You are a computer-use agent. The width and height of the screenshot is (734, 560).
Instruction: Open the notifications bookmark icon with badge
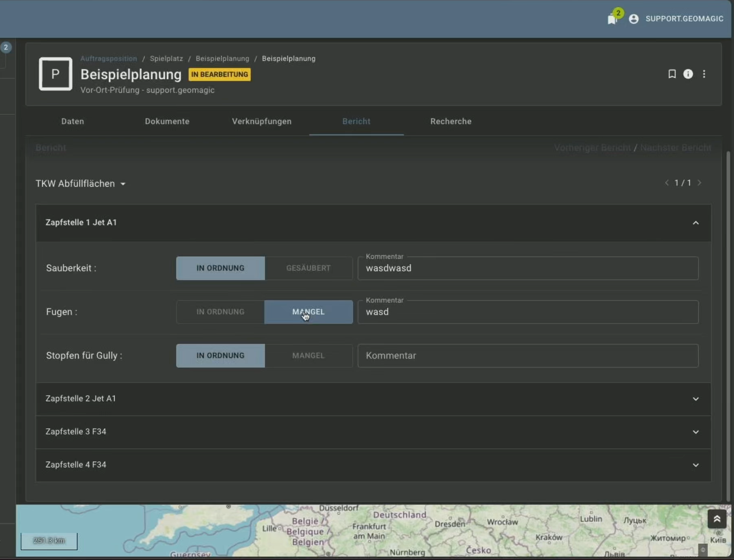click(612, 19)
